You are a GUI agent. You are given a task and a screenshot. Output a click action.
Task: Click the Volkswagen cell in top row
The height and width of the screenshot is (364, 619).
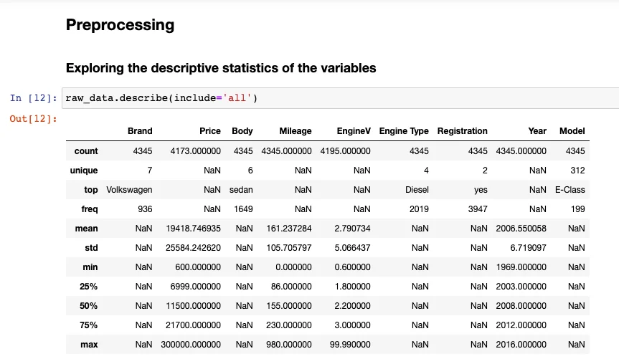[129, 190]
